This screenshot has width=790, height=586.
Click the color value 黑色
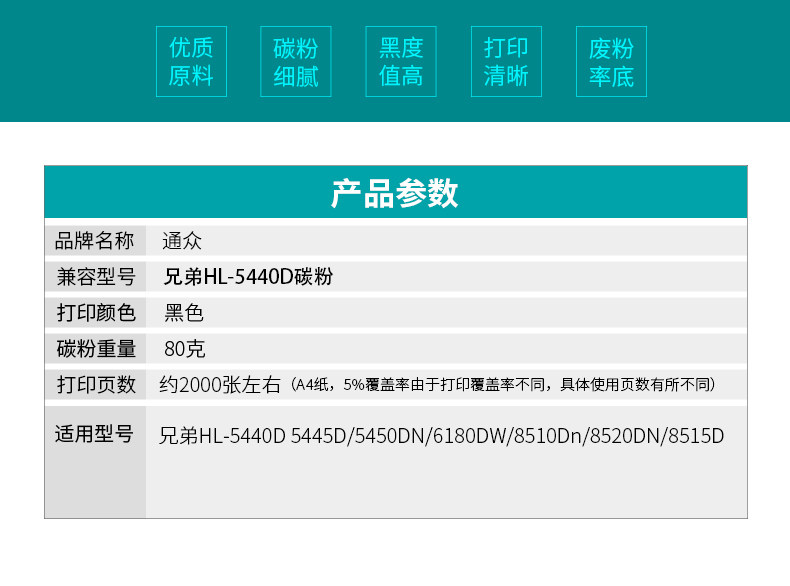[x=184, y=313]
